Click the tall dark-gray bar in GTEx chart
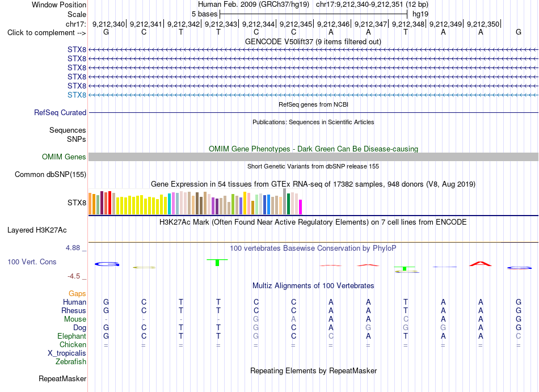 pyautogui.click(x=285, y=201)
